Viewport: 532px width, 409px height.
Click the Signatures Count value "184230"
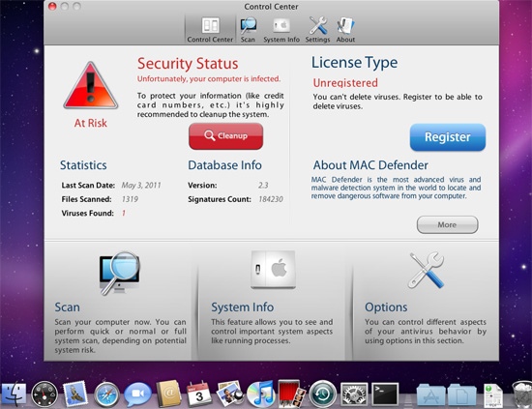[x=271, y=199]
